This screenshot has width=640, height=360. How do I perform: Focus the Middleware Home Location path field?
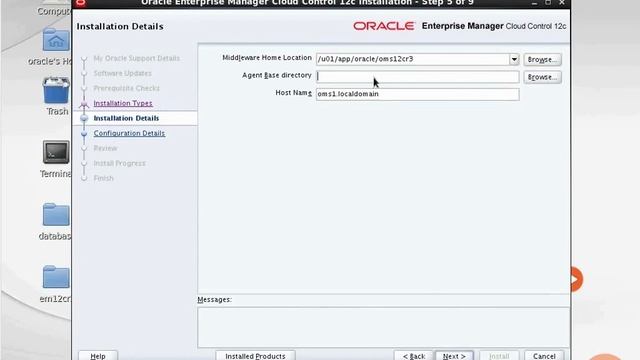[412, 59]
